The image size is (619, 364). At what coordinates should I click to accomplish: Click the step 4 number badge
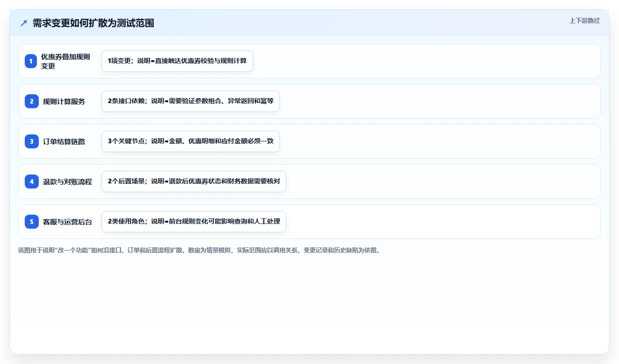(x=31, y=182)
